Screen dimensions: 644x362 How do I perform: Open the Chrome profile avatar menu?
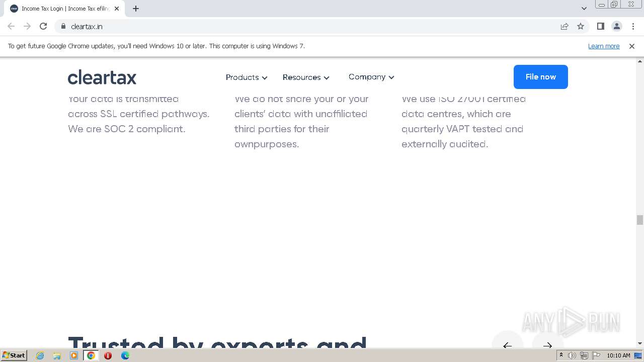tap(617, 26)
